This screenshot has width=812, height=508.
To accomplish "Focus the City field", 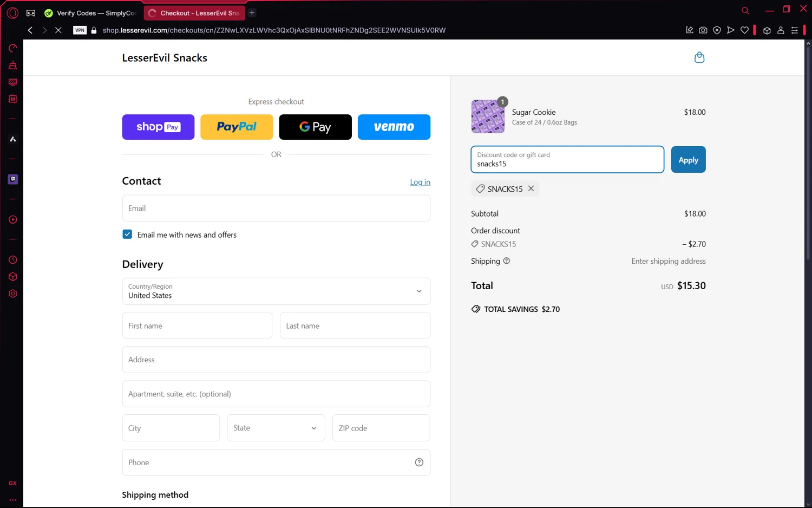I will pos(171,428).
